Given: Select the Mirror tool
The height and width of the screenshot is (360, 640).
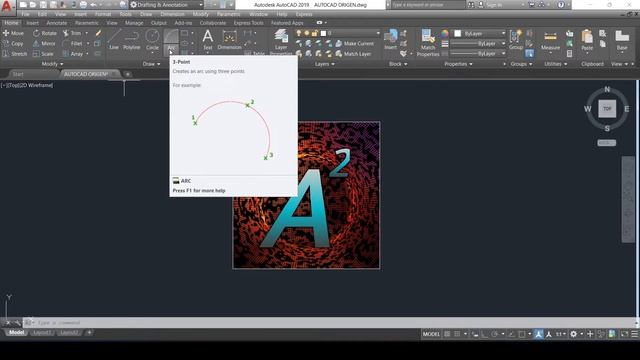Looking at the screenshot, I should (x=44, y=43).
